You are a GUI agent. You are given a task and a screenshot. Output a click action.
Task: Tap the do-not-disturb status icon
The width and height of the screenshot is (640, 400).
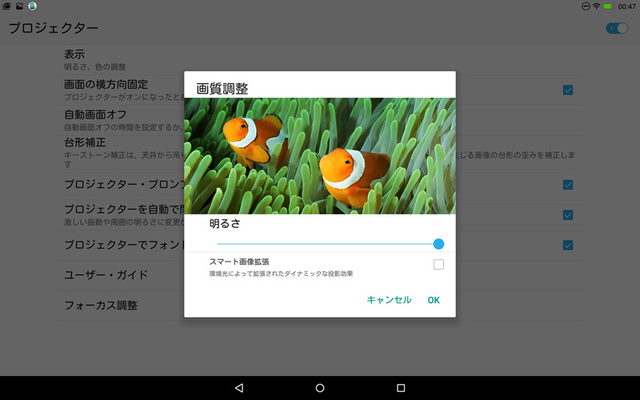585,6
